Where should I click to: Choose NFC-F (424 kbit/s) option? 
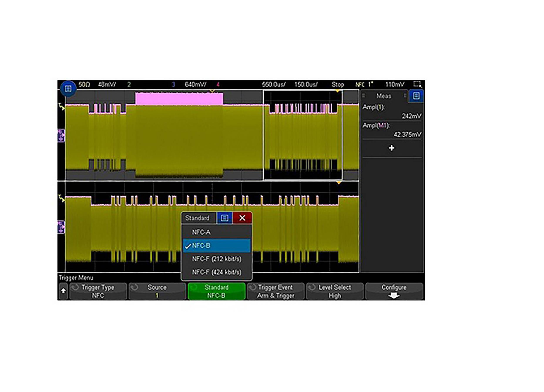[216, 272]
